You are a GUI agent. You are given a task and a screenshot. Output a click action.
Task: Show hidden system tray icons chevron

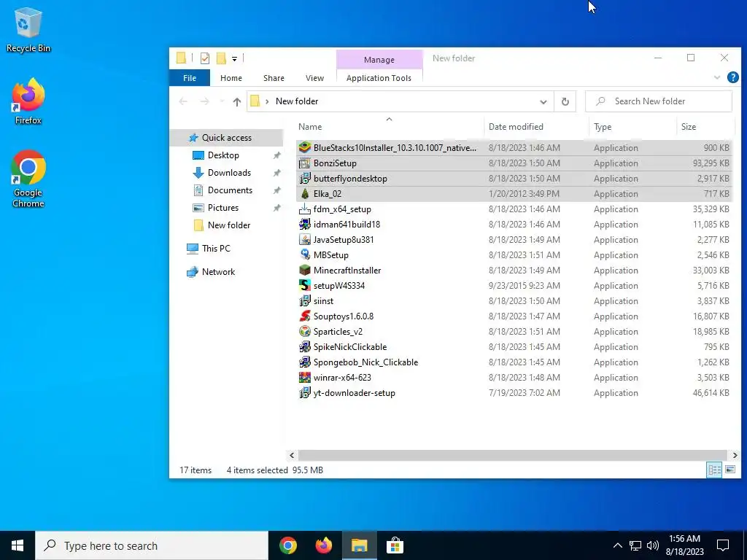pyautogui.click(x=617, y=545)
